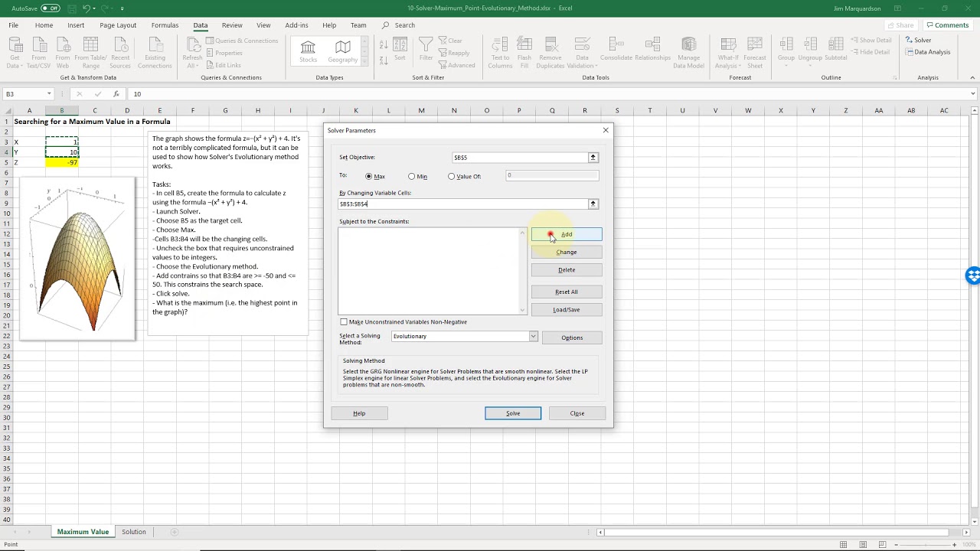Image resolution: width=980 pixels, height=551 pixels.
Task: Open Existing Connections icon
Action: pyautogui.click(x=155, y=52)
